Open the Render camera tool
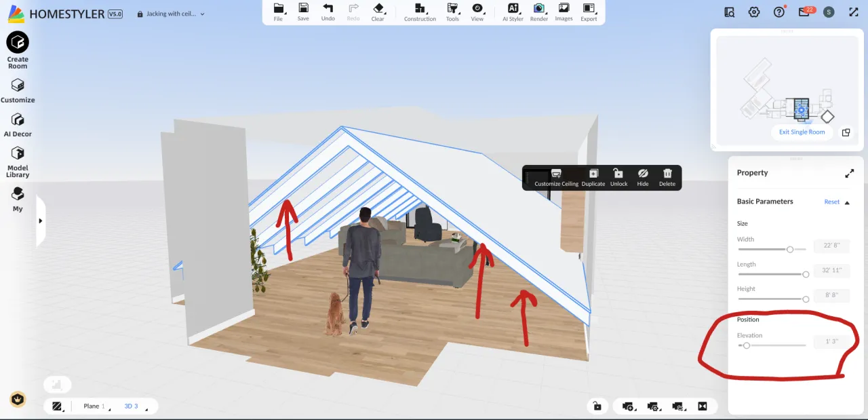 tap(538, 9)
